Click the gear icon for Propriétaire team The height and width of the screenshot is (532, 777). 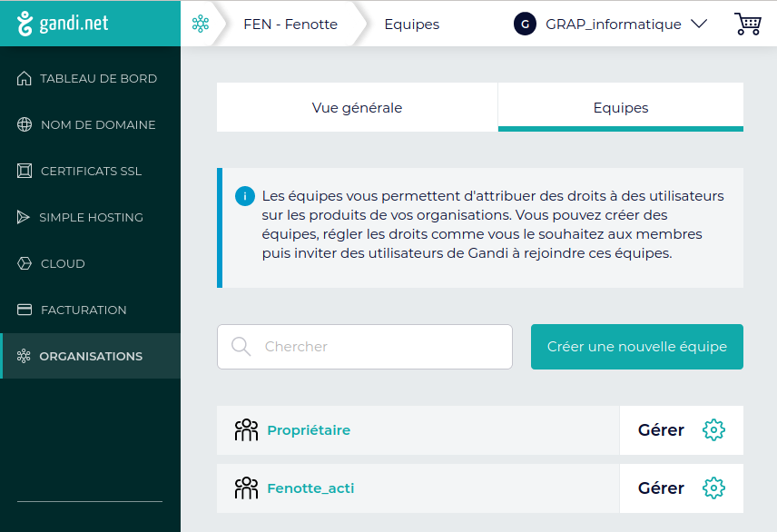pyautogui.click(x=713, y=430)
